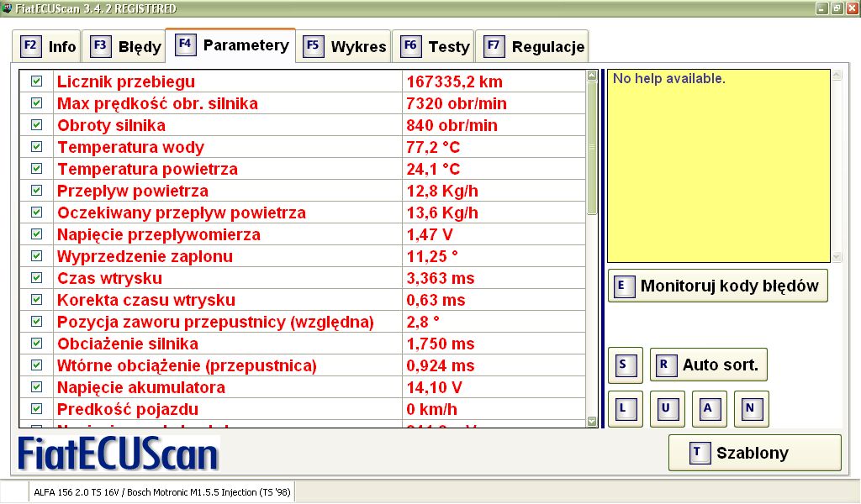This screenshot has width=861, height=504.
Task: Click the A key button
Action: coord(710,408)
